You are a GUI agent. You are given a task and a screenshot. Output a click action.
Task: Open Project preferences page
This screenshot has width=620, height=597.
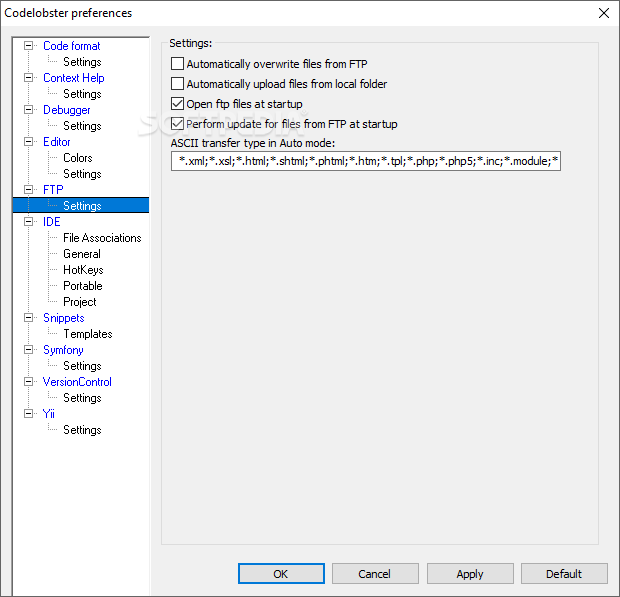(x=79, y=302)
